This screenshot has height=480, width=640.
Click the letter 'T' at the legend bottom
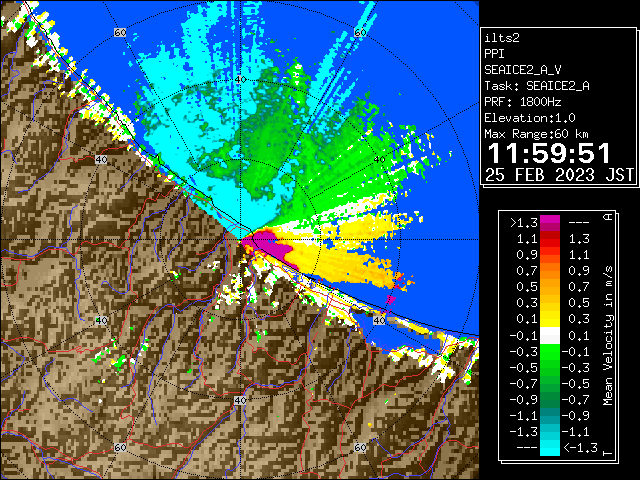(608, 453)
